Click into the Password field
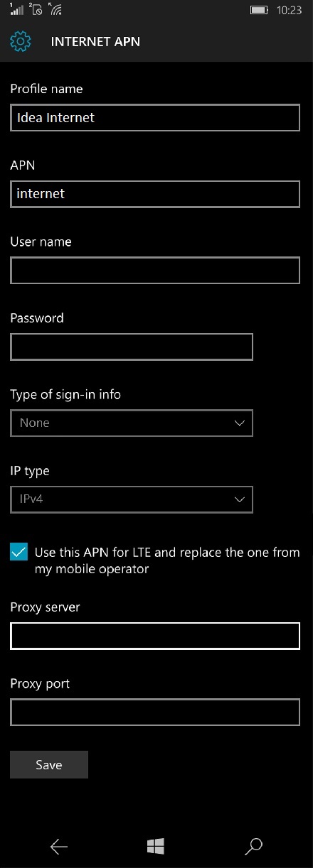The image size is (313, 868). [132, 347]
